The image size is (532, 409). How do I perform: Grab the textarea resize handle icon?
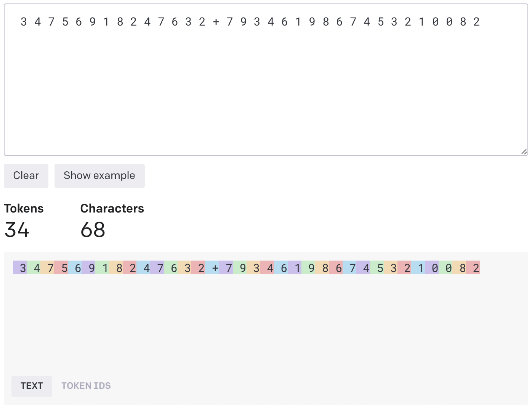click(524, 152)
